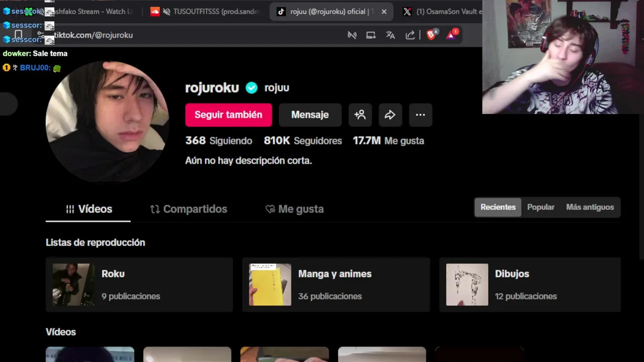Sort videos by Recientes
The width and height of the screenshot is (644, 362).
pyautogui.click(x=498, y=207)
